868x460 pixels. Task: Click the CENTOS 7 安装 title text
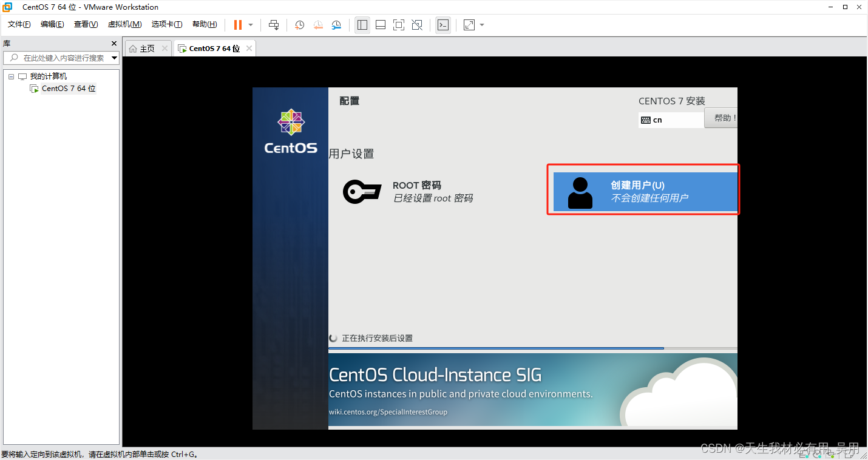672,101
